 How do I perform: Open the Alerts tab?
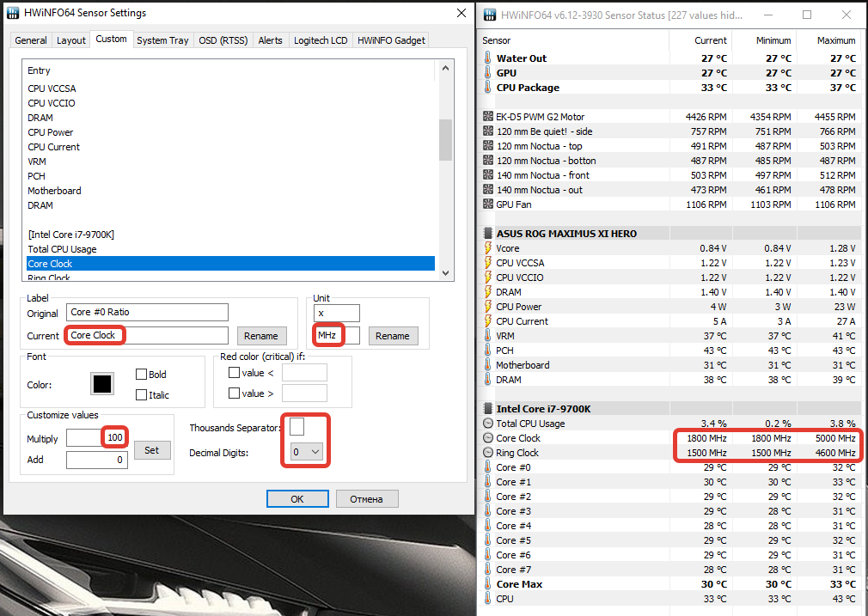coord(270,40)
